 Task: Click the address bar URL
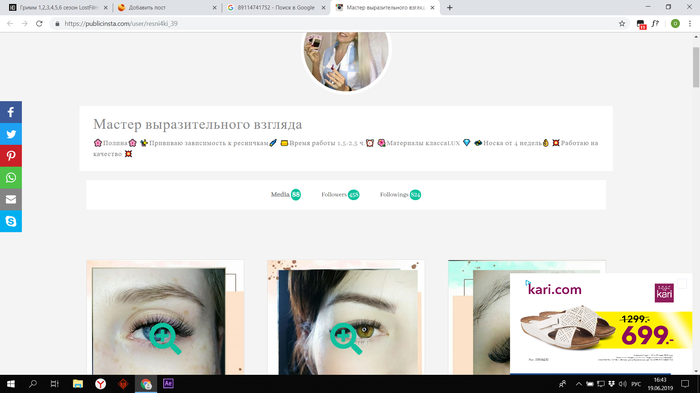(121, 24)
